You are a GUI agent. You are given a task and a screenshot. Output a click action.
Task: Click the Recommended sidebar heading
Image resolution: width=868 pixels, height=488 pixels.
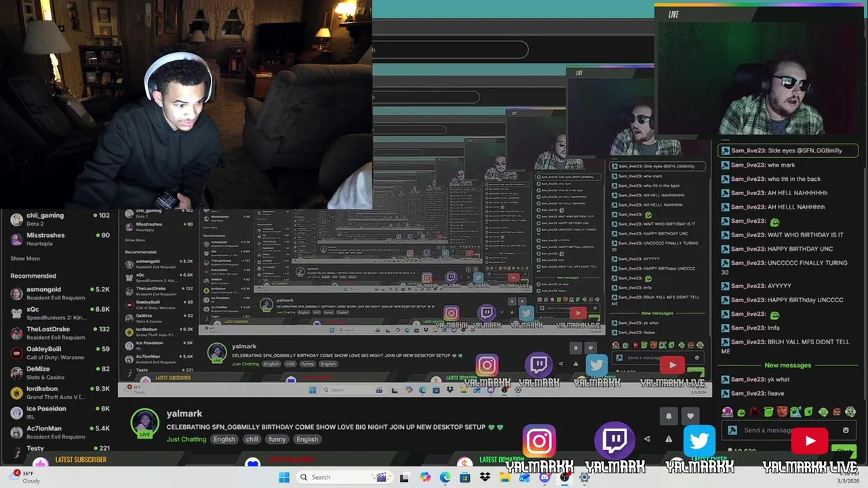pyautogui.click(x=33, y=276)
